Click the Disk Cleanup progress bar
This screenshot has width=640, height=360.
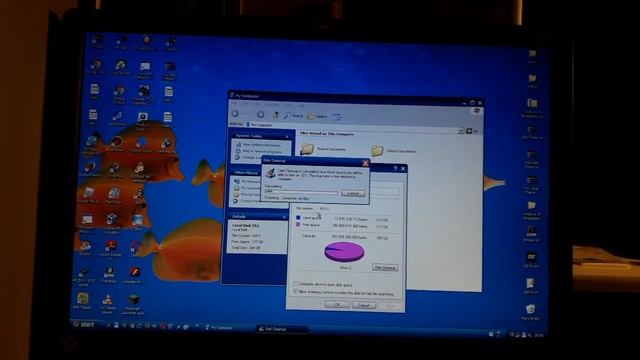point(301,191)
